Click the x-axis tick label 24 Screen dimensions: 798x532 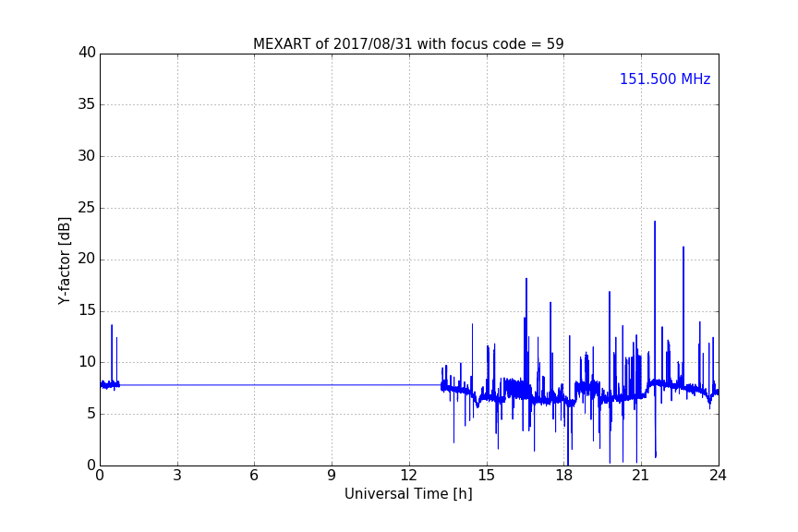718,476
